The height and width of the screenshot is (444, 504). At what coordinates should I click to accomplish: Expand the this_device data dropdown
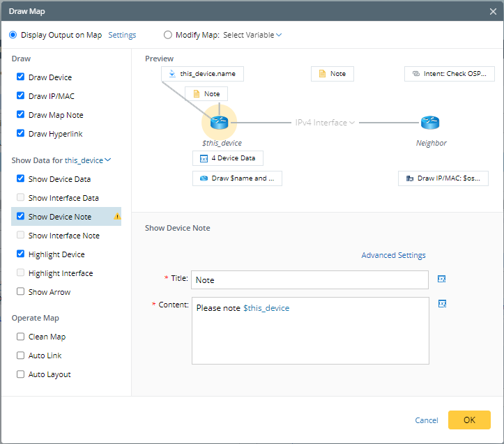coord(88,160)
